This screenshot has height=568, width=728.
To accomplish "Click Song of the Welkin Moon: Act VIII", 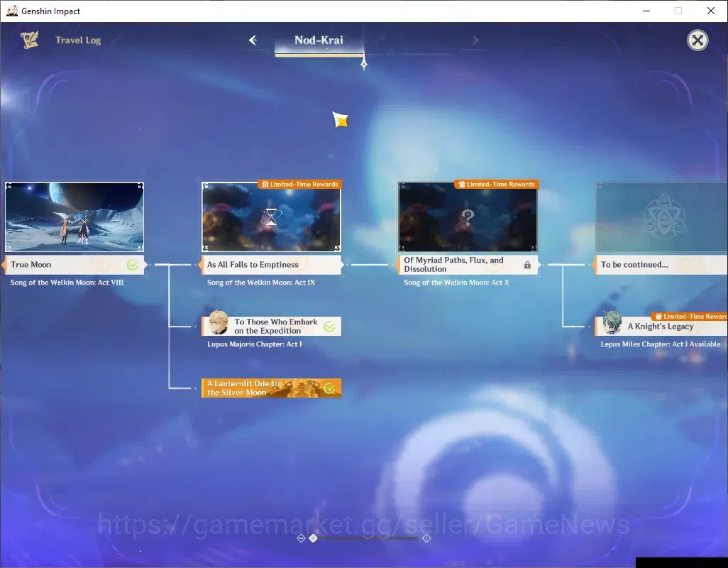I will [x=67, y=283].
